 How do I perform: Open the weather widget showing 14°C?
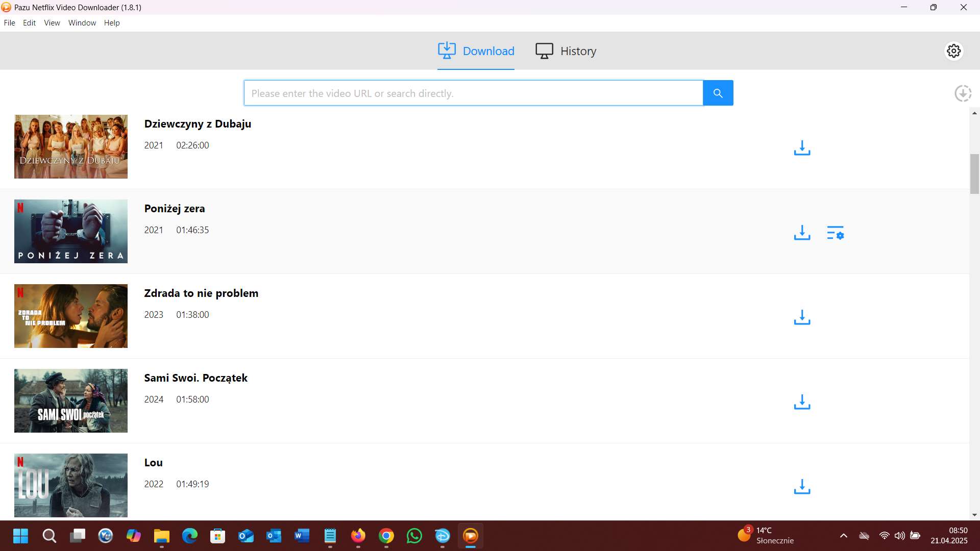[x=766, y=536]
